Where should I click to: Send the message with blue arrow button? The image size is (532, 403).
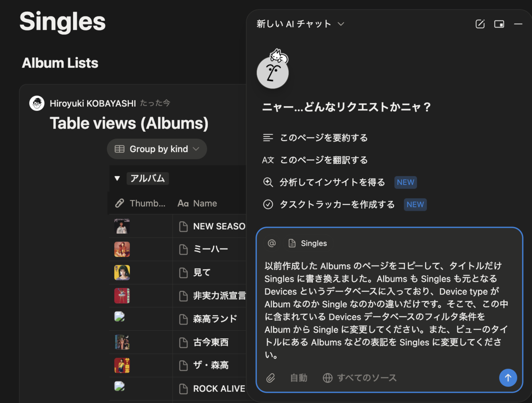pyautogui.click(x=508, y=378)
